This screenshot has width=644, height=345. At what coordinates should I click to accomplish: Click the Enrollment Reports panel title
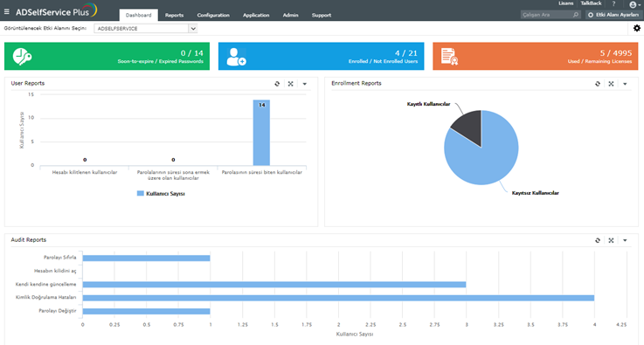tap(357, 83)
